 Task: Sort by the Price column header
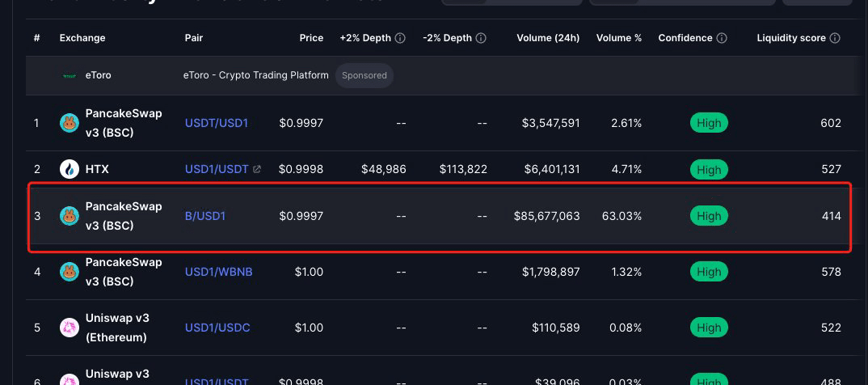(311, 38)
